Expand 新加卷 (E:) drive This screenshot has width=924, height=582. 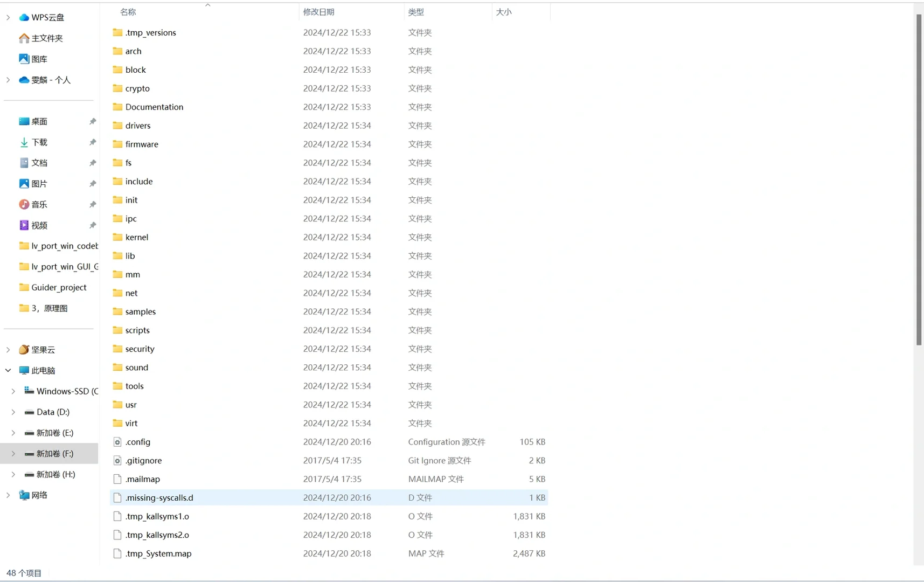pyautogui.click(x=13, y=433)
